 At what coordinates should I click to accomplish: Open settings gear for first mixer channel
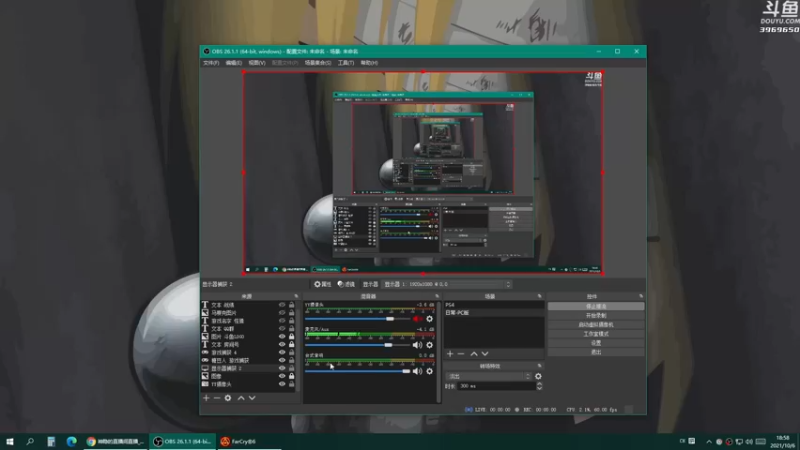coord(430,319)
